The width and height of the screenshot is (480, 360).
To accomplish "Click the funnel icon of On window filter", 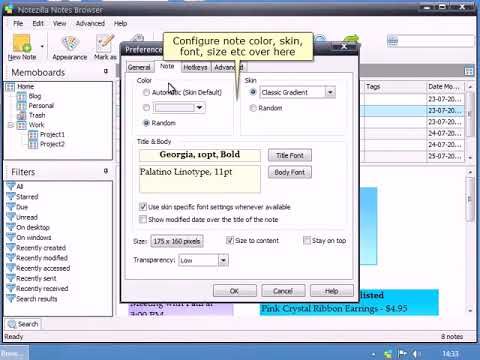I will click(x=11, y=237).
